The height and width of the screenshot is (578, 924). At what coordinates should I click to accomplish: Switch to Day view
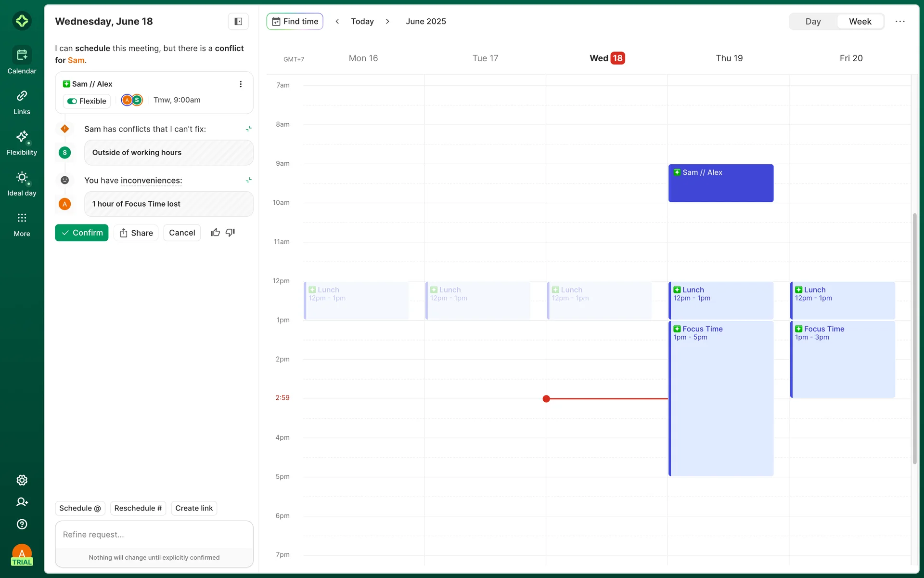[x=813, y=21]
